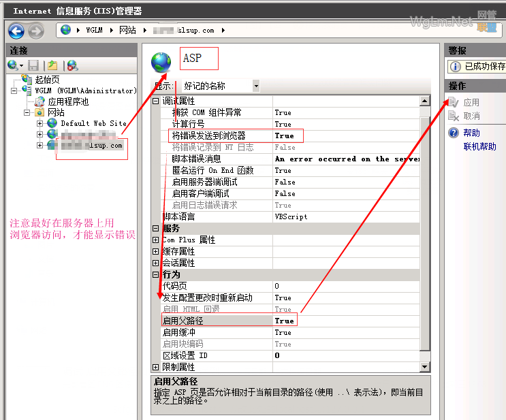Image resolution: width=506 pixels, height=420 pixels.
Task: Click the 脚本错误消息 value field
Action: click(x=346, y=159)
